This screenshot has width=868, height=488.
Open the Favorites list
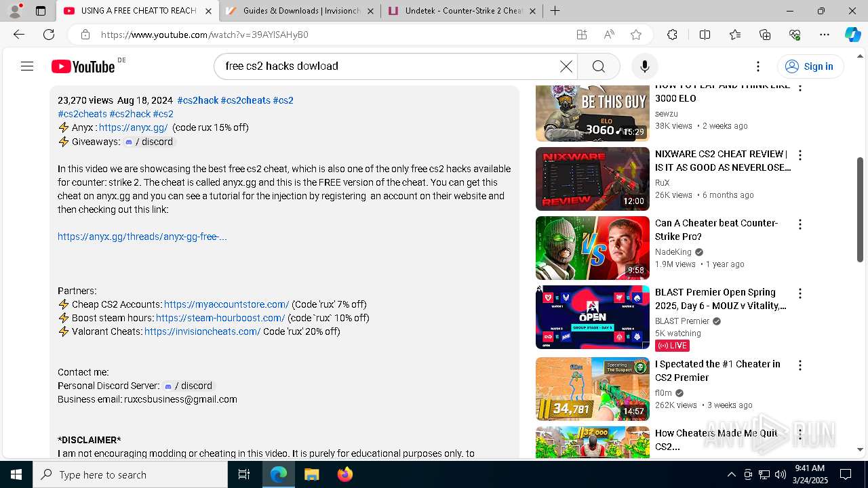pyautogui.click(x=735, y=35)
